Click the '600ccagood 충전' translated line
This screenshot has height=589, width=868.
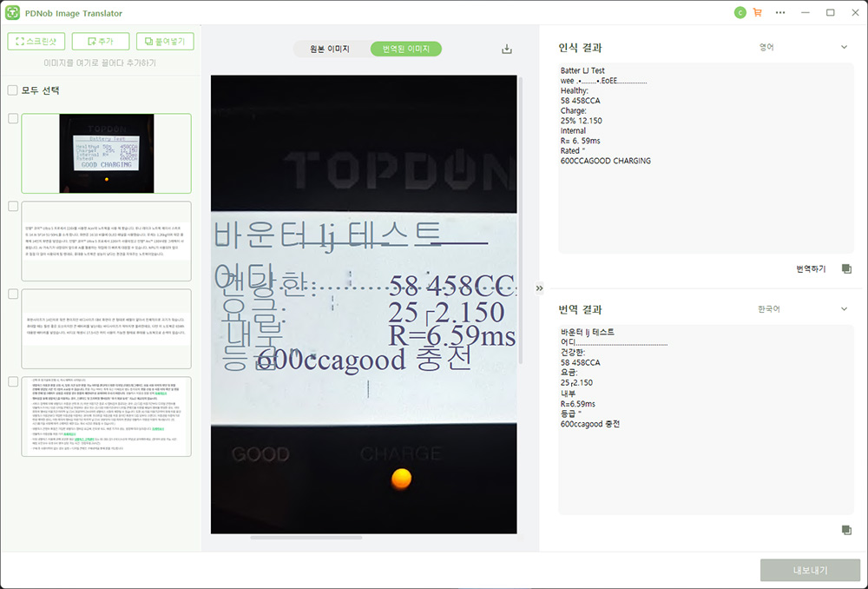[x=590, y=424]
